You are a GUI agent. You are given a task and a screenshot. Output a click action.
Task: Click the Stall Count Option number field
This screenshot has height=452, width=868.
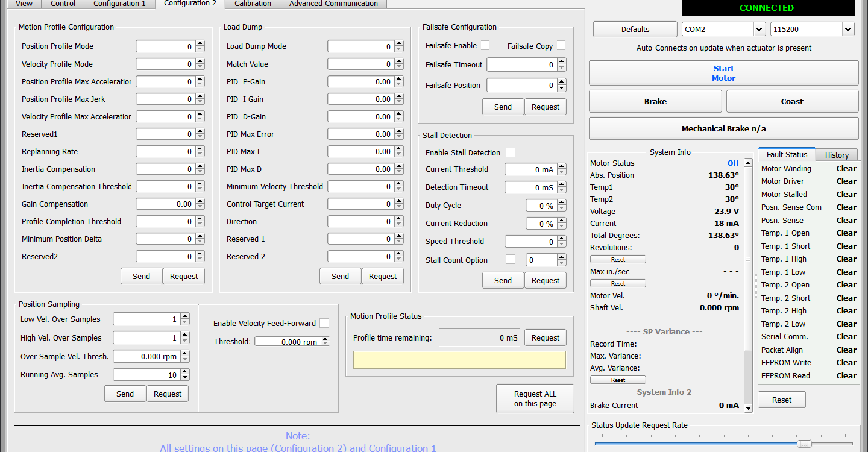click(541, 260)
